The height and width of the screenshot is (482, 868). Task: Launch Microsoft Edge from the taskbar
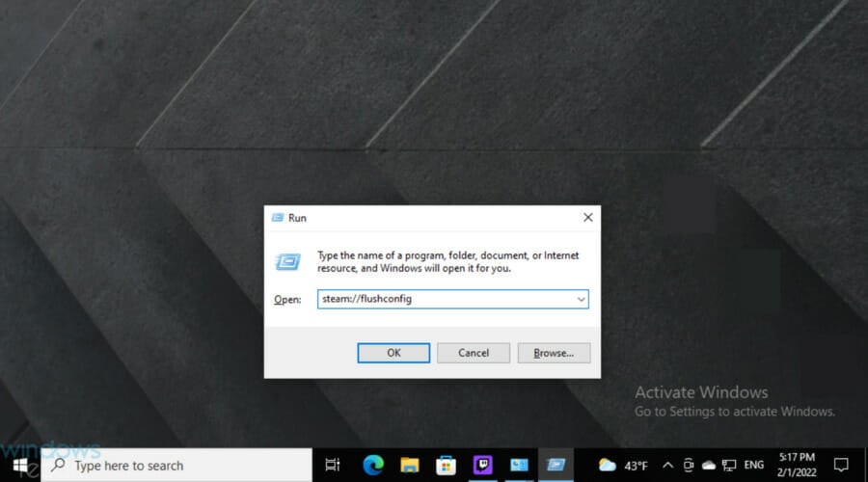[373, 466]
